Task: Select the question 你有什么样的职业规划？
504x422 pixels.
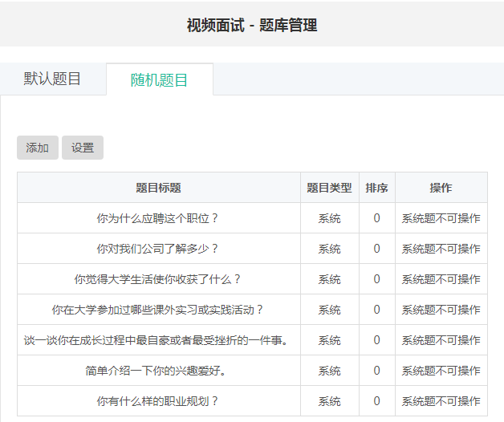Action: pos(158,401)
